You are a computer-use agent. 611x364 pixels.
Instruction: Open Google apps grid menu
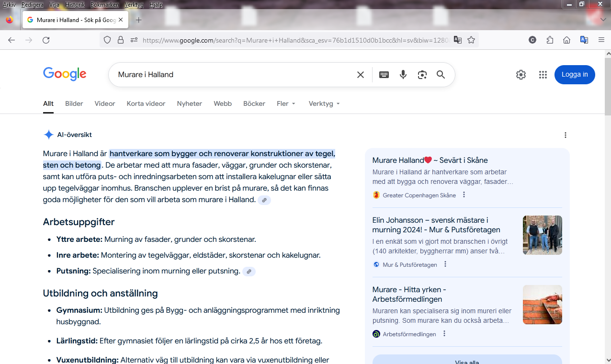pos(543,75)
